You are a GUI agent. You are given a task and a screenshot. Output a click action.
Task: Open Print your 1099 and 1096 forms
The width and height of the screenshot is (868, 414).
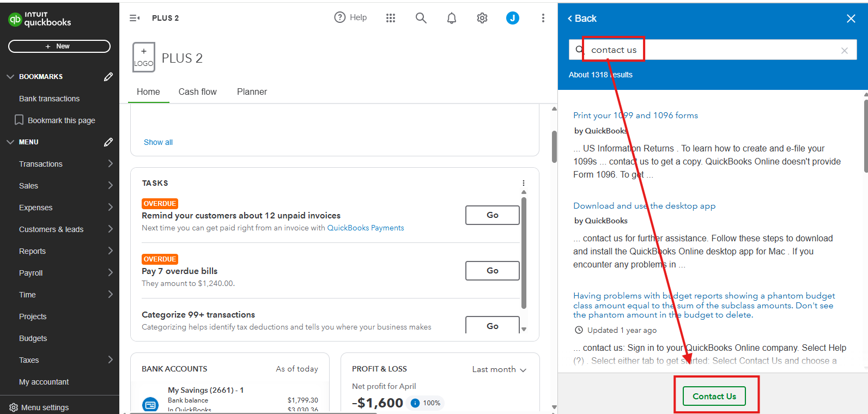[x=635, y=115]
